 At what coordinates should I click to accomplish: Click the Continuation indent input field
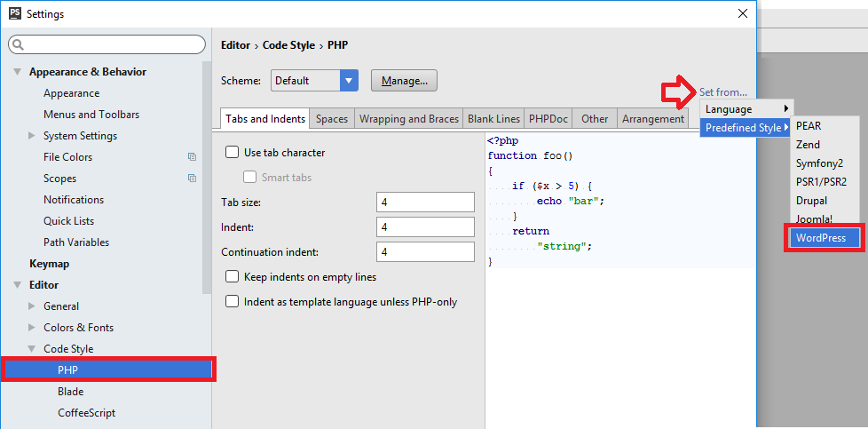(425, 252)
